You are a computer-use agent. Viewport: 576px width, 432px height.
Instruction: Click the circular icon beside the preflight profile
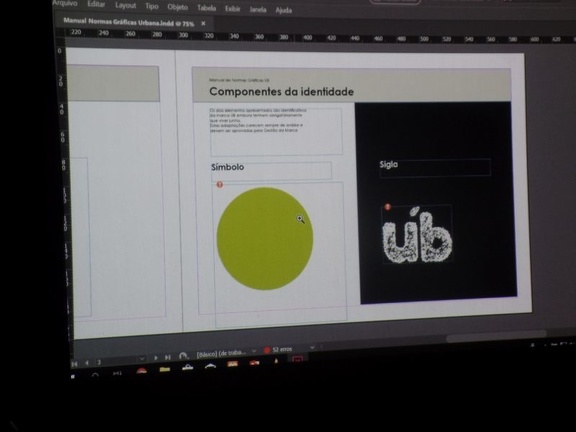coord(183,356)
